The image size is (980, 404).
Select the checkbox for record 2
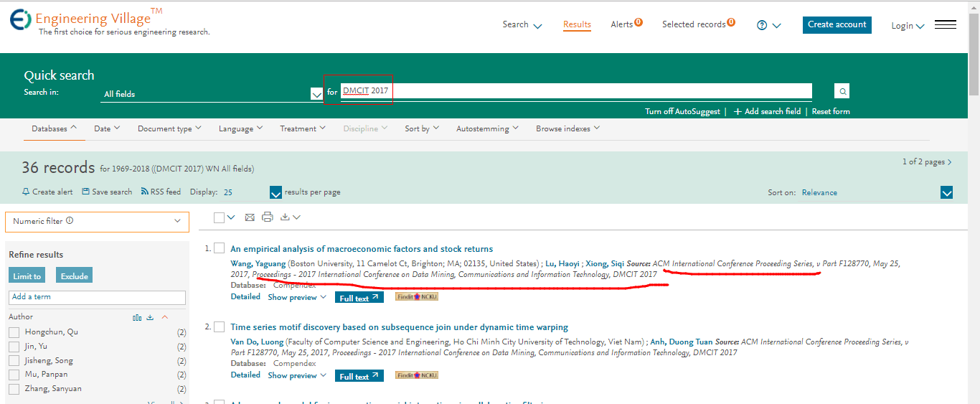click(x=220, y=327)
